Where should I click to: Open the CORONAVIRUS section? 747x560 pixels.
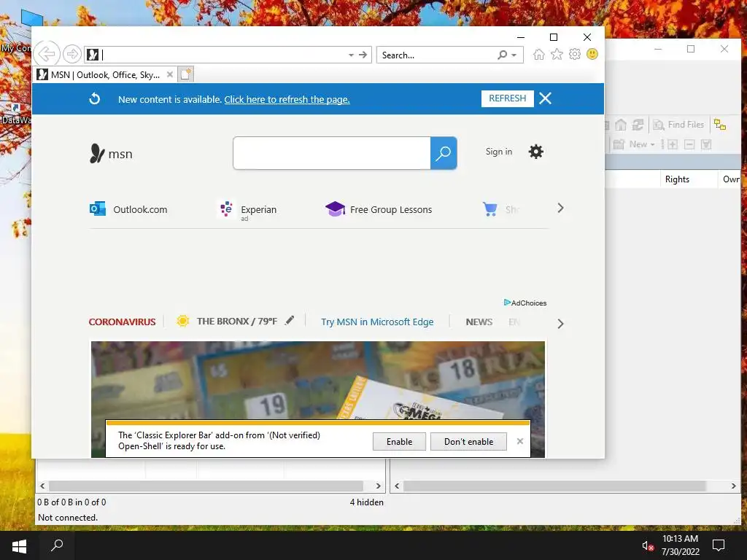coord(122,322)
